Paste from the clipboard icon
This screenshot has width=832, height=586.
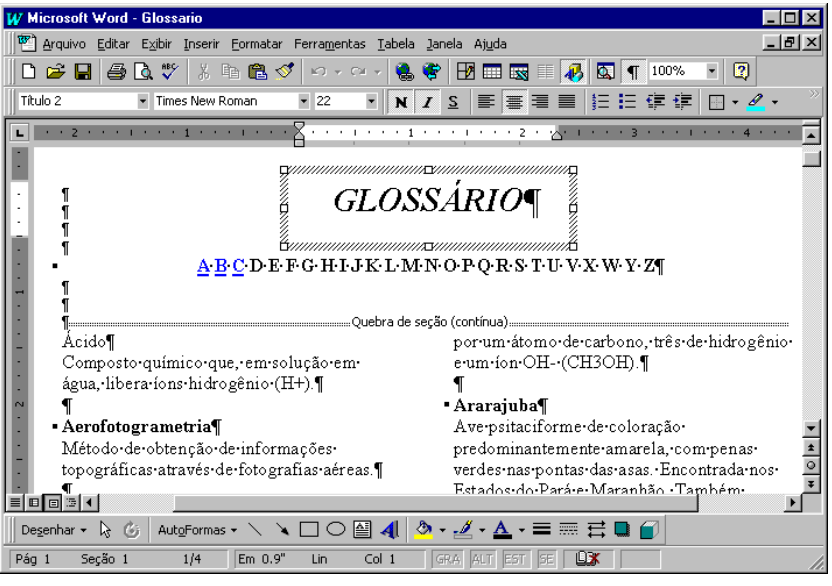257,71
